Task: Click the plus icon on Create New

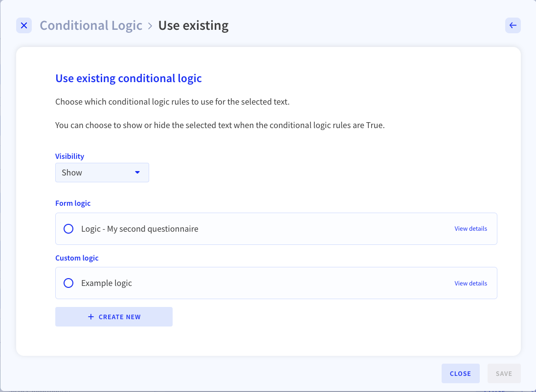Action: (x=91, y=317)
